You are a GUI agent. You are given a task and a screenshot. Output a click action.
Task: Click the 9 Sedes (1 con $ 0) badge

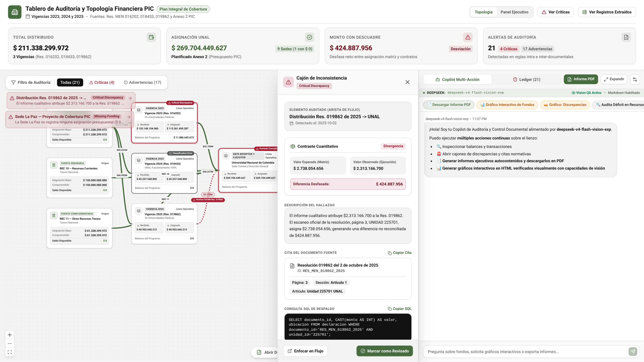pyautogui.click(x=295, y=49)
